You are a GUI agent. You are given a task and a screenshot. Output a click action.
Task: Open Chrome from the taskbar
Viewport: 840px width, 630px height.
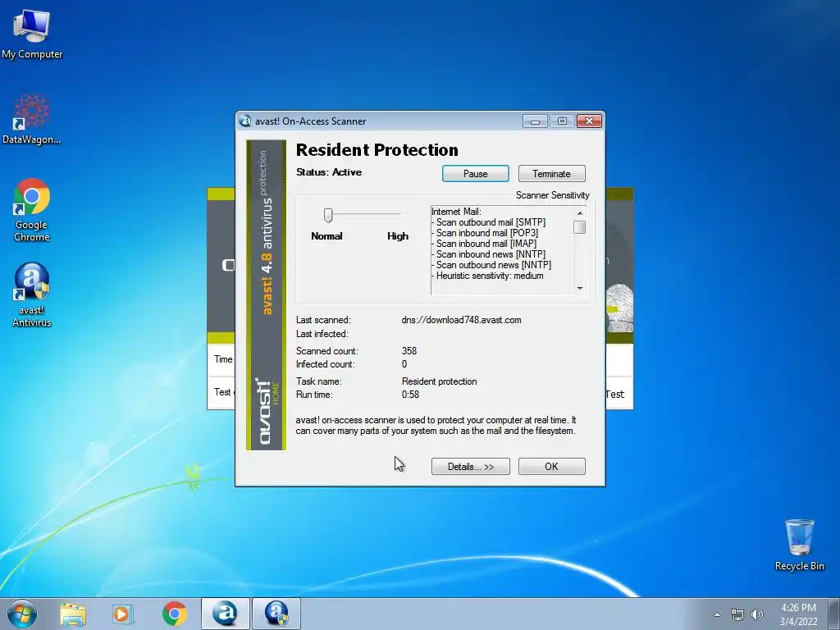pos(174,614)
